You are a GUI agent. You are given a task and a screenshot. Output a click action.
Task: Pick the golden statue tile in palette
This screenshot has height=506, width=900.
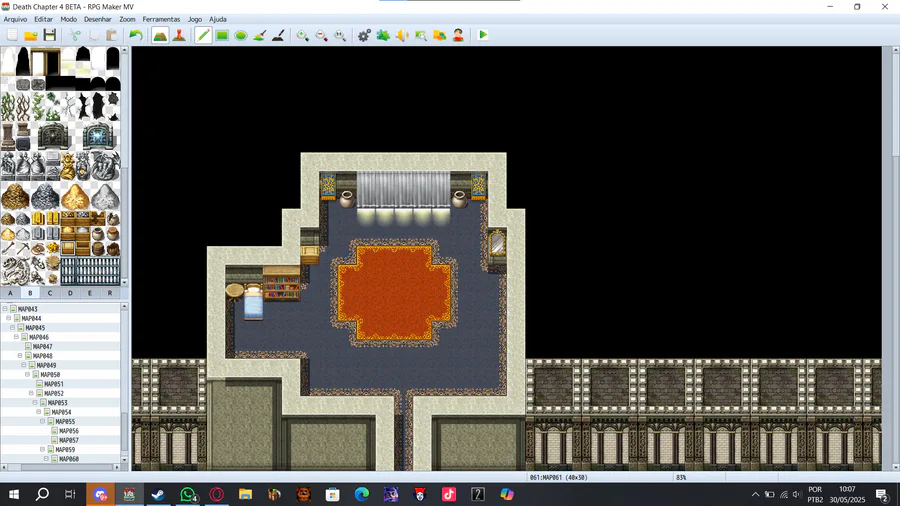pos(68,166)
